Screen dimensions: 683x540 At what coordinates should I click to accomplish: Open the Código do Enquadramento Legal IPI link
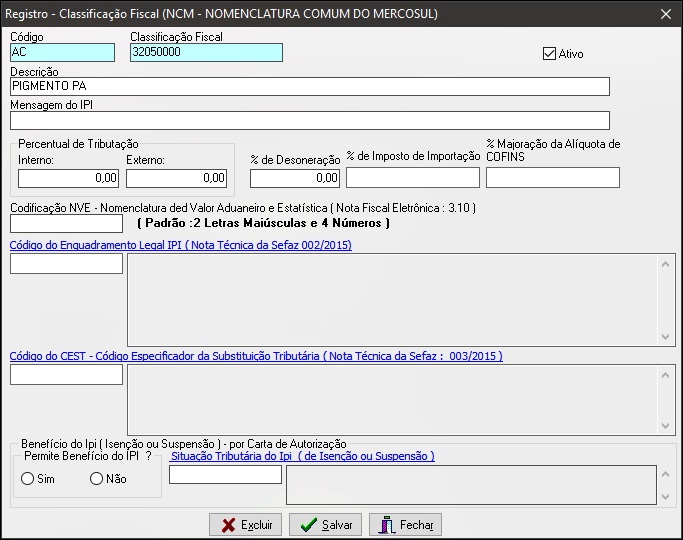181,245
